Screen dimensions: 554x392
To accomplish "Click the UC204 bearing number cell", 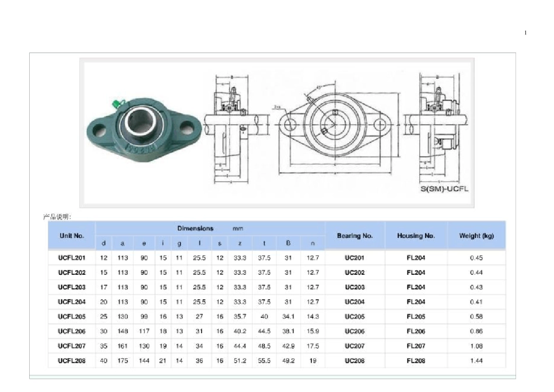I will (x=355, y=302).
